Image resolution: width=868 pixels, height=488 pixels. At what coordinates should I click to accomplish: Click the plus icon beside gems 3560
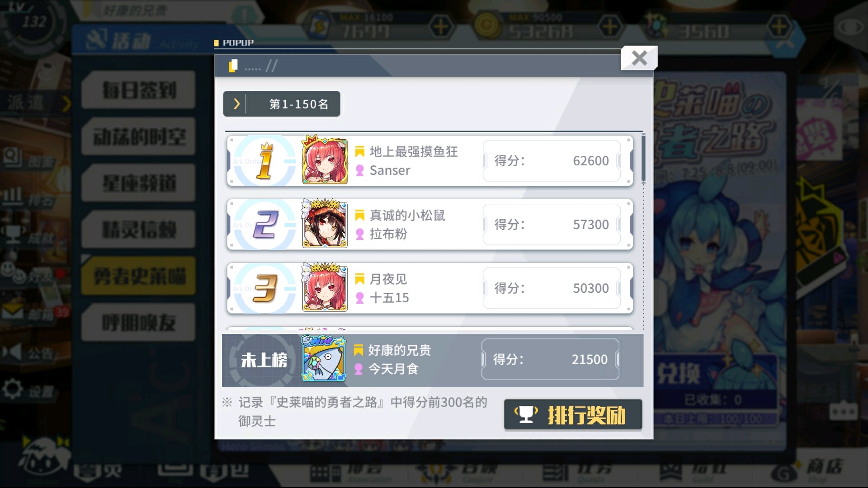(779, 27)
